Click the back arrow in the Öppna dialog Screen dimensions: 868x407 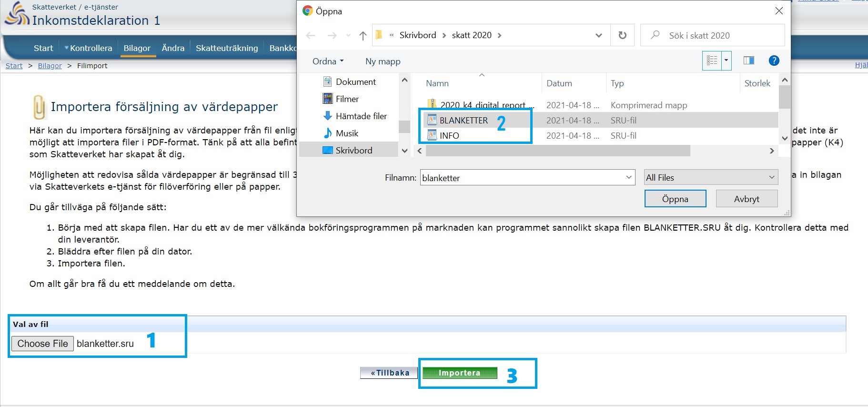click(311, 35)
